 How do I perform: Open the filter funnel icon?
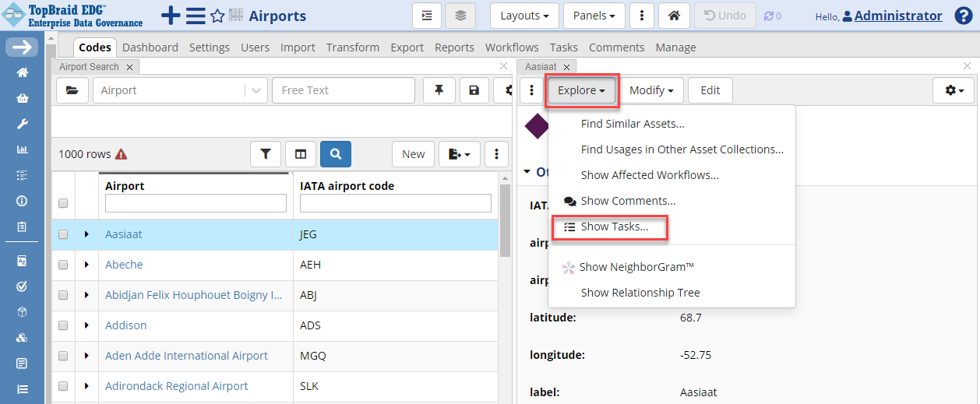(266, 154)
